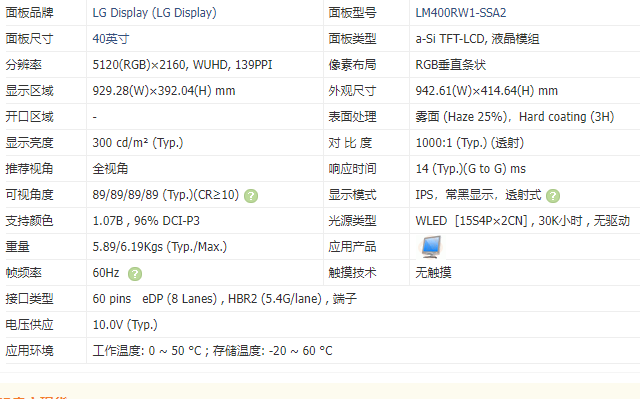The height and width of the screenshot is (399, 640).
Task: Click the 推荐视角 label
Action: pos(29,168)
